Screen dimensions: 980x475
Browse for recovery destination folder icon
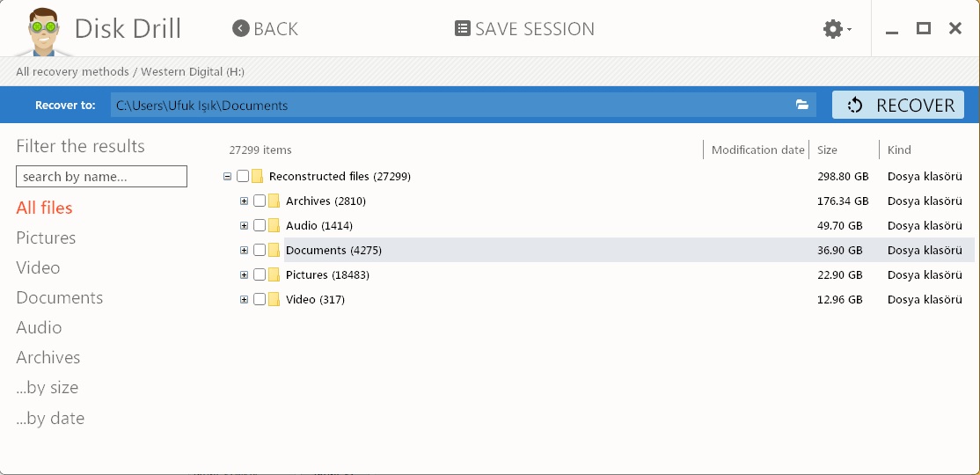(x=802, y=105)
